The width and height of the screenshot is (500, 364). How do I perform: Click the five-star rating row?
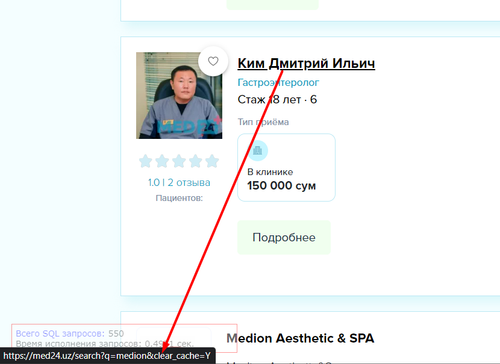tap(179, 161)
